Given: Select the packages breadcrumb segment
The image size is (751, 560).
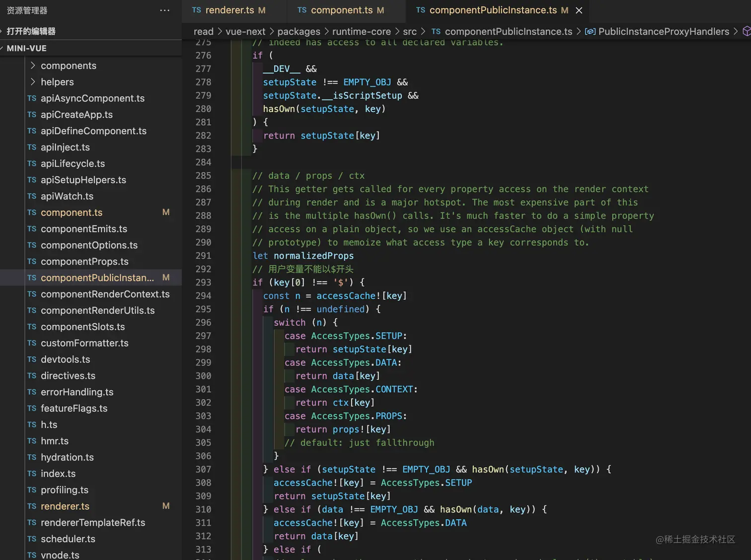Looking at the screenshot, I should pyautogui.click(x=299, y=32).
